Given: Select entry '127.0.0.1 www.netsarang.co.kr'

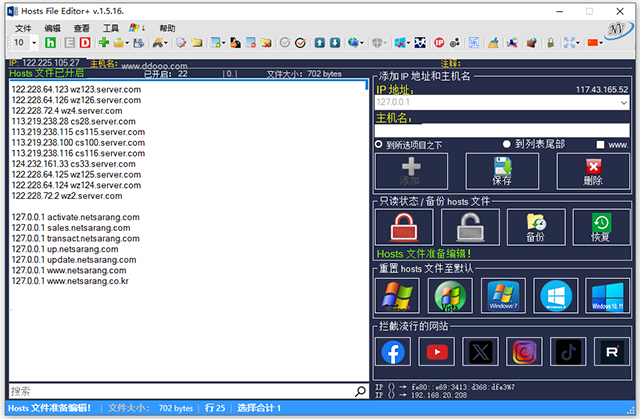Looking at the screenshot, I should pyautogui.click(x=70, y=281).
